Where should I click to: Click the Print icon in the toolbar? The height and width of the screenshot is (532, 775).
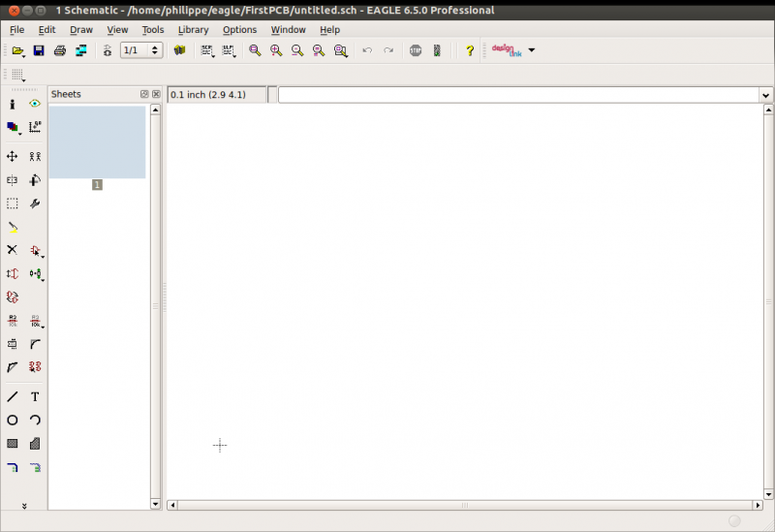[60, 50]
